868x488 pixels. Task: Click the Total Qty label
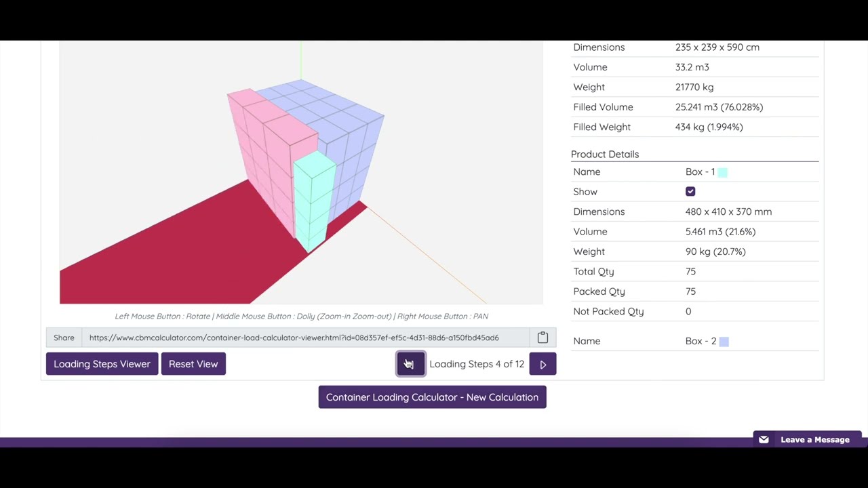[x=593, y=271]
